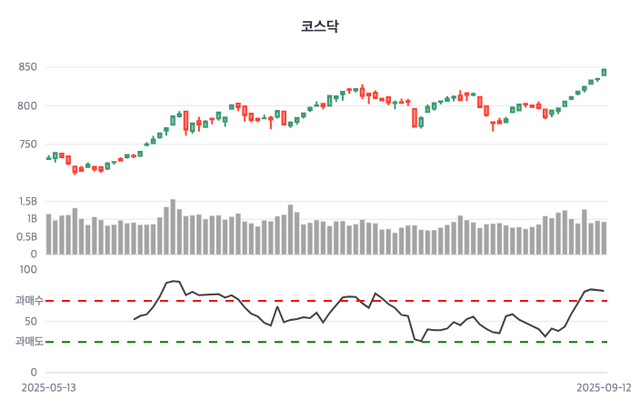Screen dimensions: 640x409
Task: Click the 코스닥 chart title
Action: tap(320, 26)
